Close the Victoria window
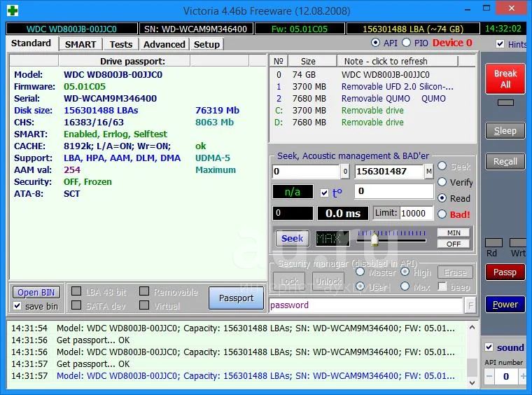 coord(512,8)
